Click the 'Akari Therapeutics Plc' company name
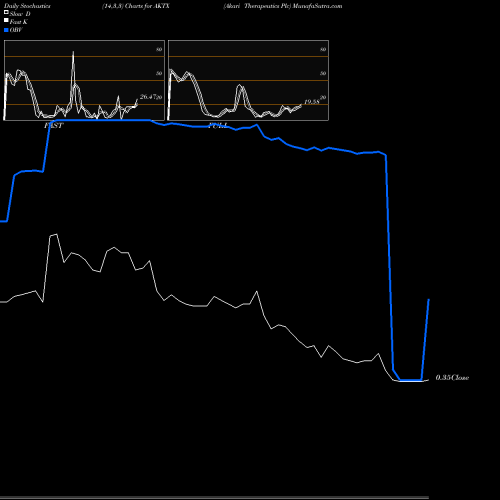Screen dimensions: 500x500 [257, 6]
